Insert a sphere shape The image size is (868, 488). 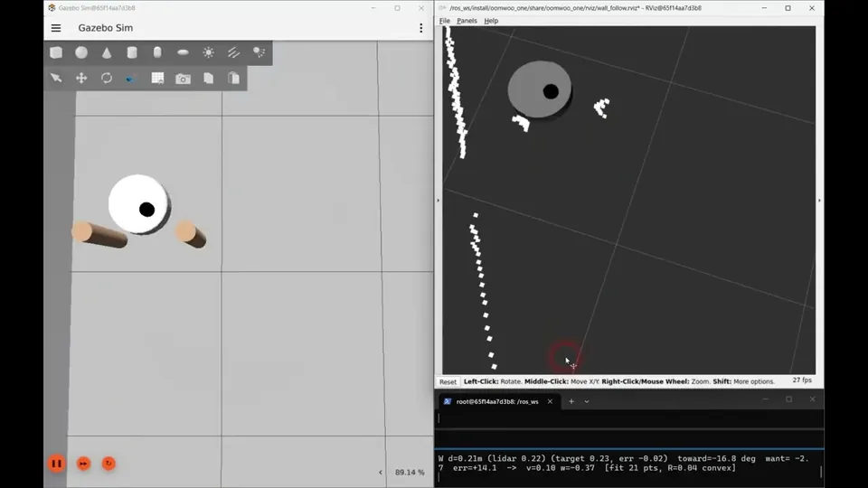(81, 52)
